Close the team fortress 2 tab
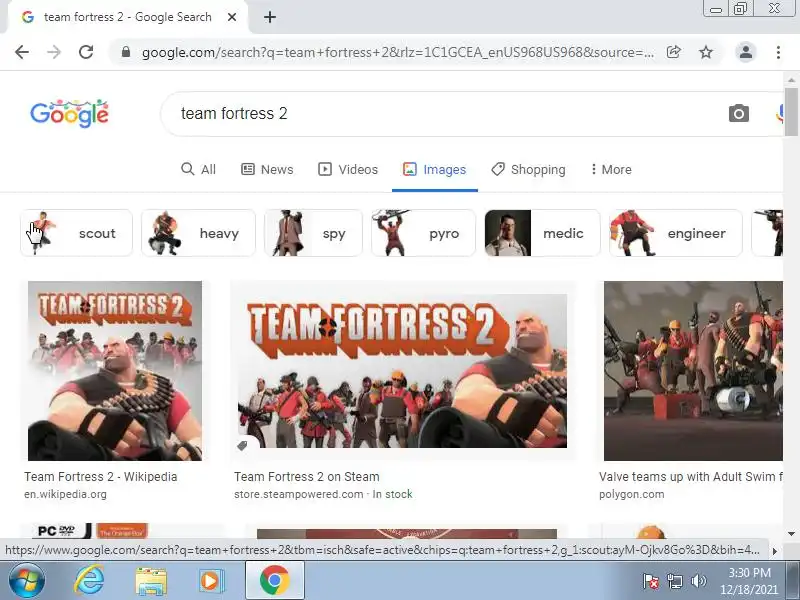 pos(232,17)
